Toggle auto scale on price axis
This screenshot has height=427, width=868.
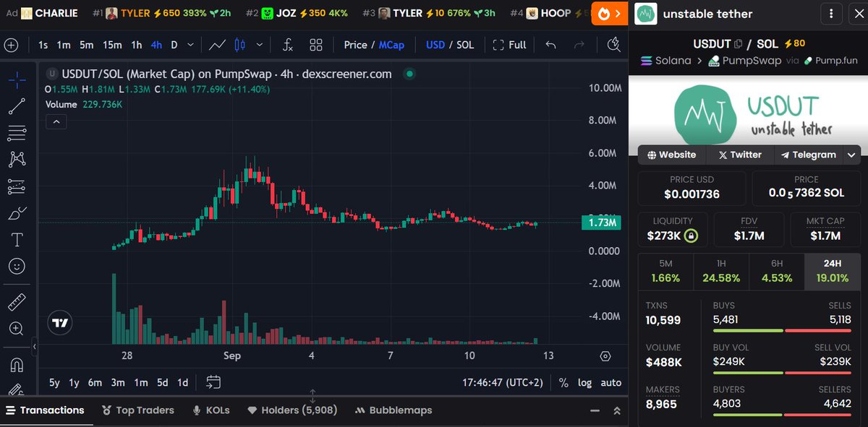pos(611,383)
